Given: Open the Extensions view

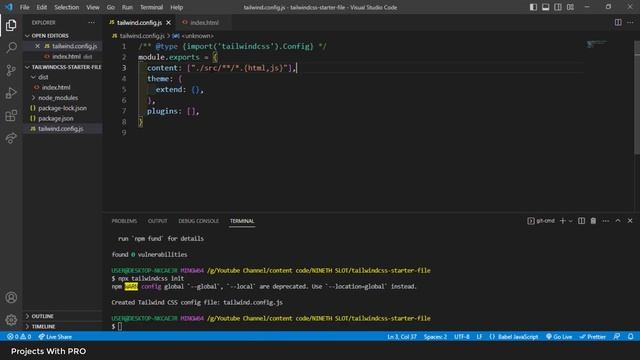Looking at the screenshot, I should click(x=11, y=116).
